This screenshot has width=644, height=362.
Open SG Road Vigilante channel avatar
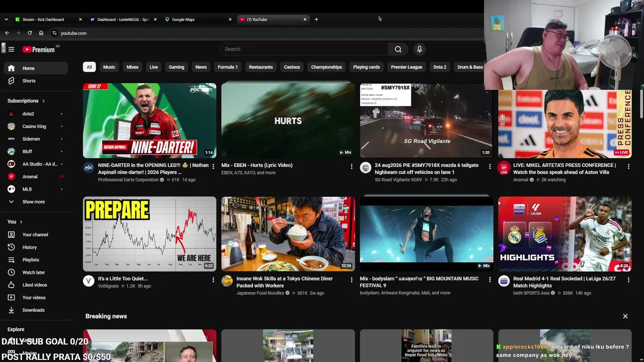pyautogui.click(x=366, y=168)
